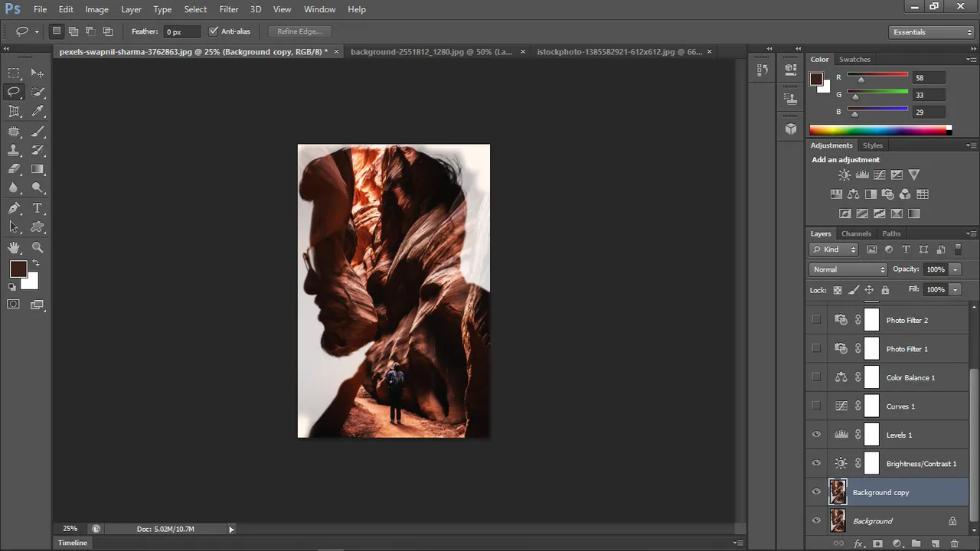Hide the Brightness/Contrast 1 layer
This screenshot has width=980, height=551.
tap(816, 464)
